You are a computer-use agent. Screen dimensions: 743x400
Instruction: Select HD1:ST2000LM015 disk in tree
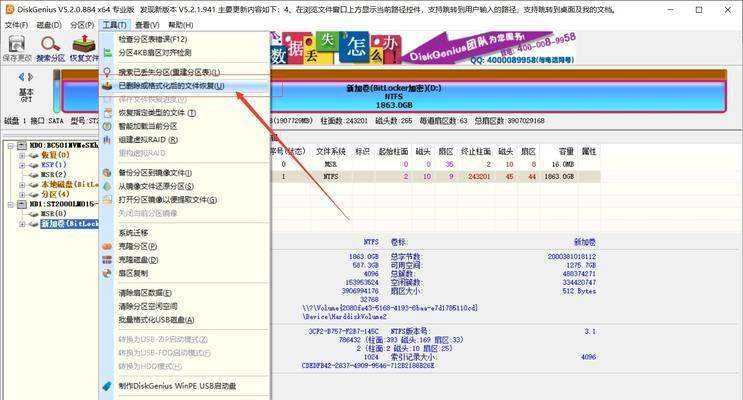64,204
